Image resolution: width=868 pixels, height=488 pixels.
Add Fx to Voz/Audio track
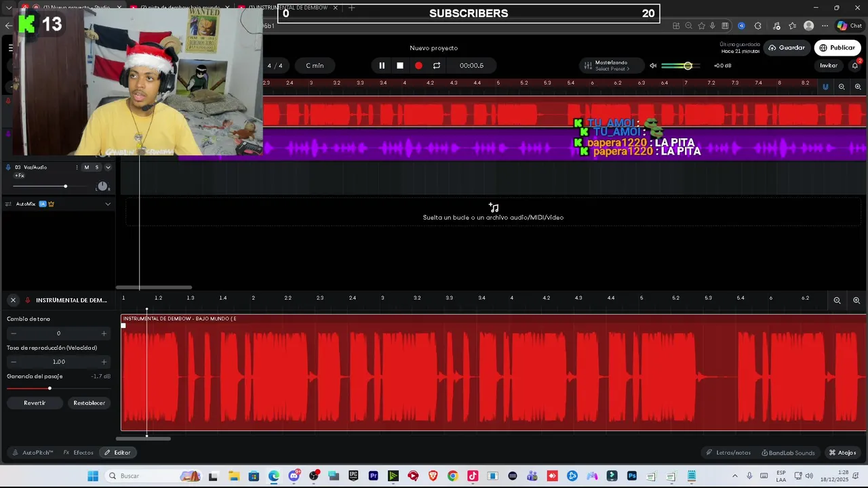point(20,176)
